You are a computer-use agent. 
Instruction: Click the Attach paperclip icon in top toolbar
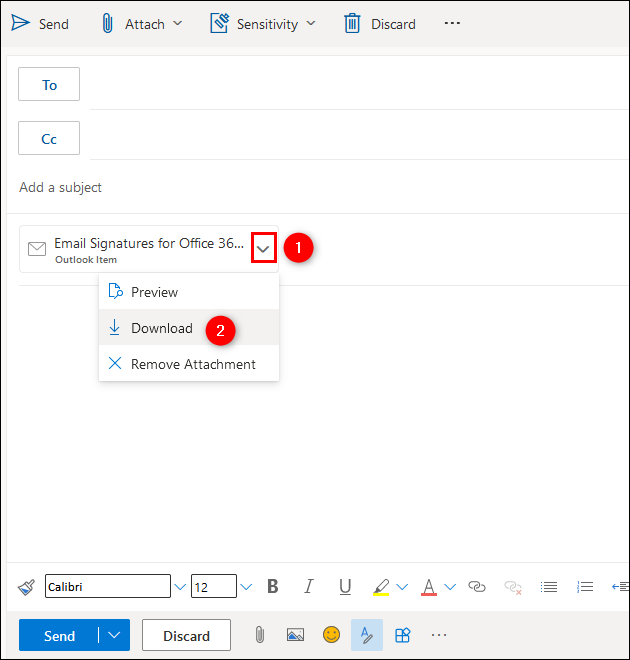107,23
